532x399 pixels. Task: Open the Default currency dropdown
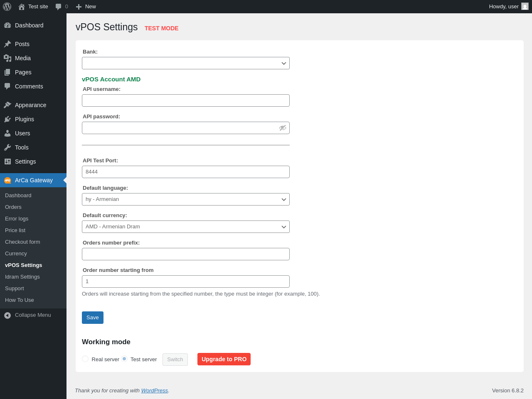186,227
